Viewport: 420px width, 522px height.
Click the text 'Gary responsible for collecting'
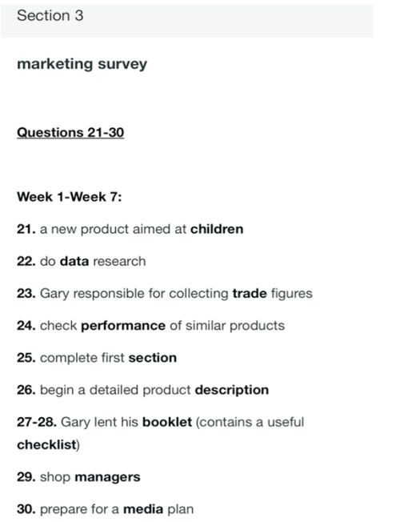[134, 294]
